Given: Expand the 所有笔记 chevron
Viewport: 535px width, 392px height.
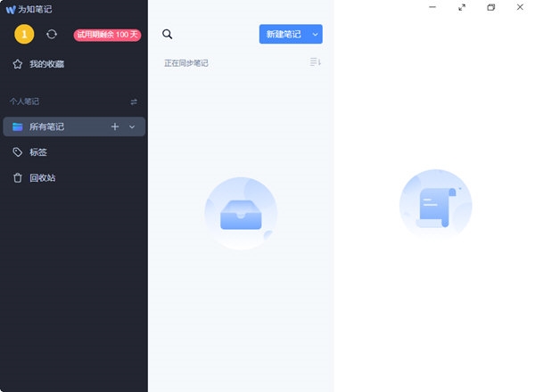Looking at the screenshot, I should coord(133,127).
